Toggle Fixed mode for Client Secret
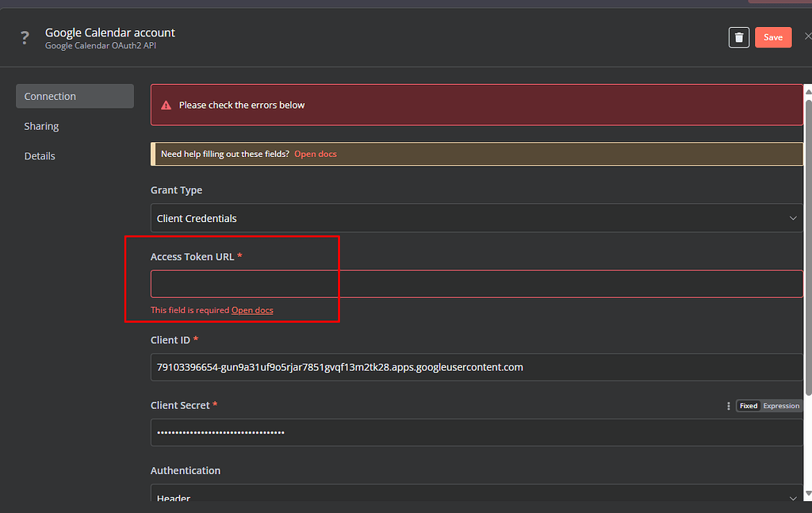The width and height of the screenshot is (812, 513). [748, 405]
